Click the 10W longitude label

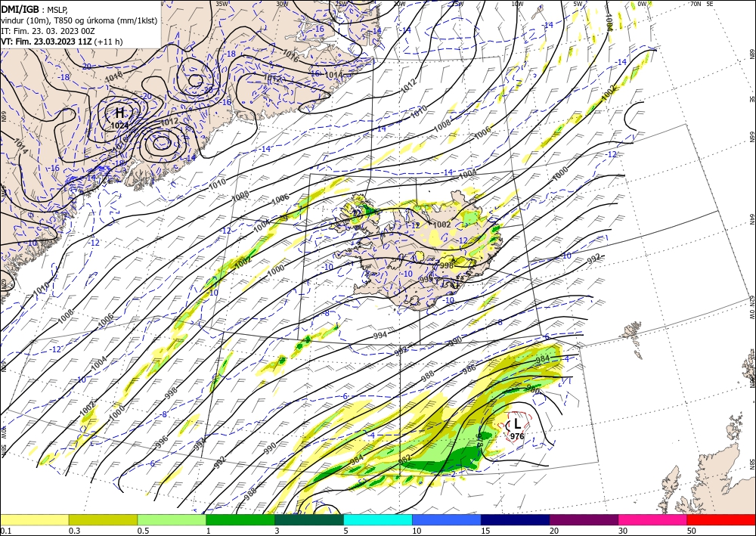(x=517, y=4)
